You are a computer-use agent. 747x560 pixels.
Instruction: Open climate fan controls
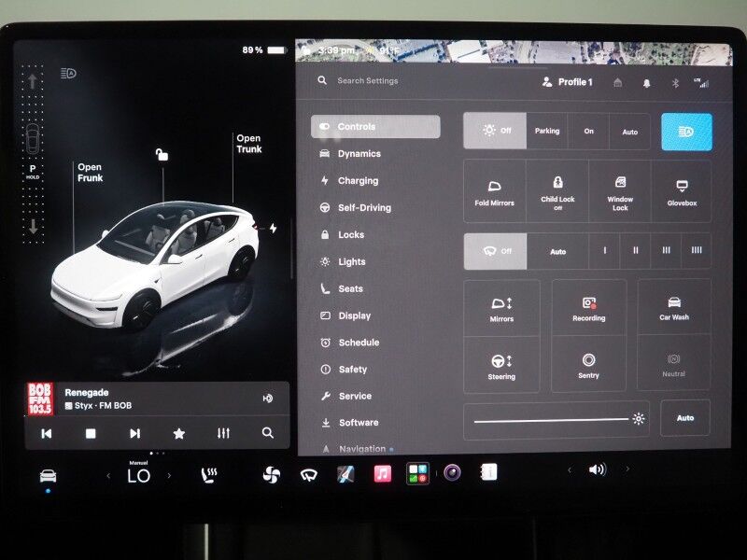point(272,475)
